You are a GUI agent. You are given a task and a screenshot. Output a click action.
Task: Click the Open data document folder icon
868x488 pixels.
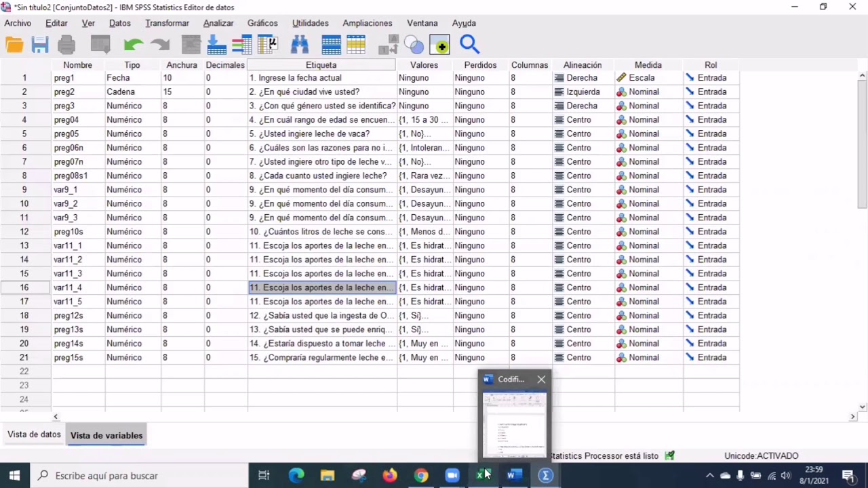(x=14, y=45)
